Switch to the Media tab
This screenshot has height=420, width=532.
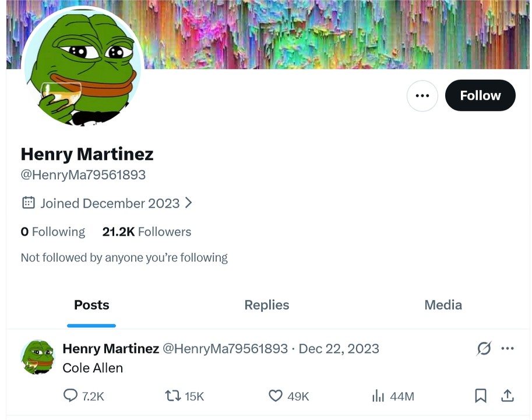tap(443, 305)
